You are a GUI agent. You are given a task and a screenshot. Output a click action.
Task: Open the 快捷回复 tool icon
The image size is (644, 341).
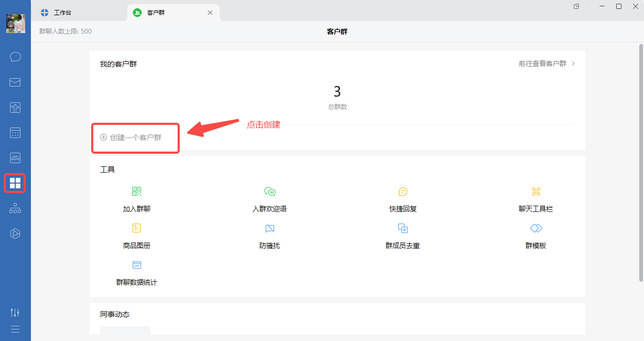(403, 191)
